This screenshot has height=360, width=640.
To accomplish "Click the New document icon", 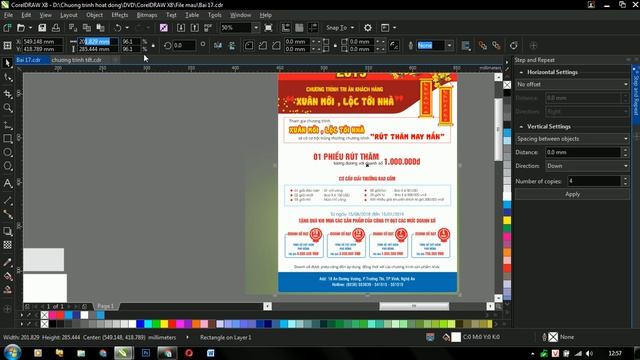I will tap(7, 28).
